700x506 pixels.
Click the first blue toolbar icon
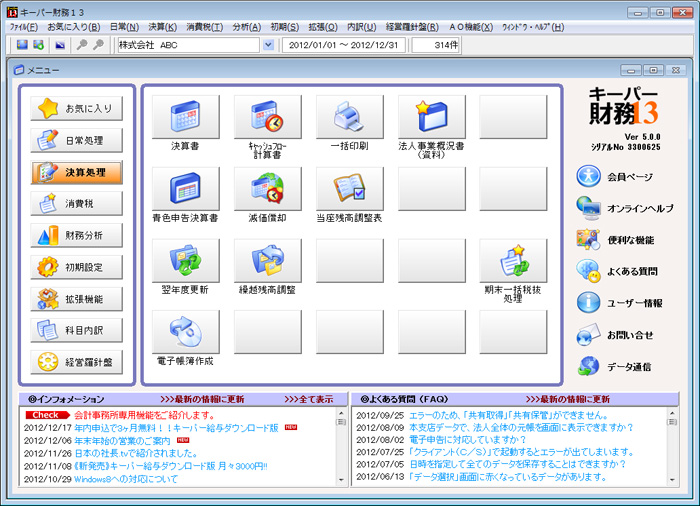click(22, 45)
